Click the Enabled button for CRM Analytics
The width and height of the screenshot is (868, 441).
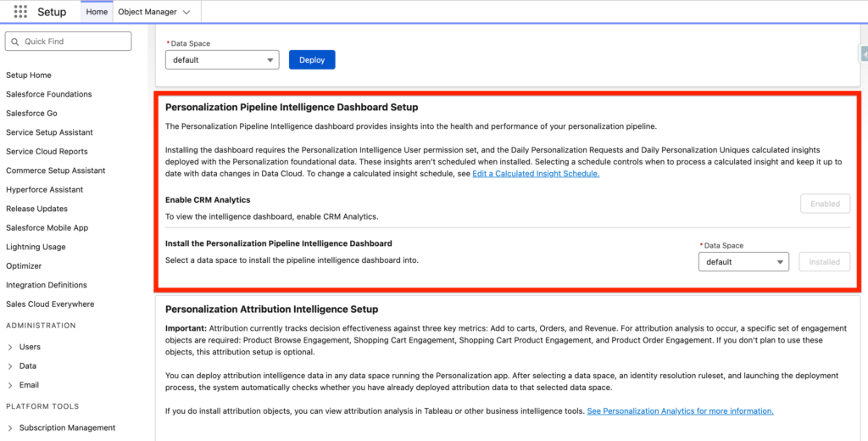coord(825,204)
